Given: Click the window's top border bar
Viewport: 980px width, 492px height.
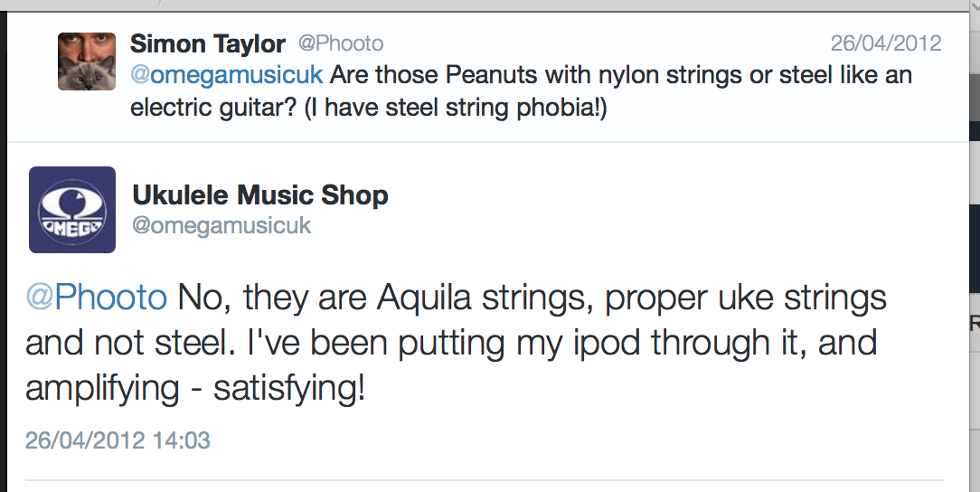Looking at the screenshot, I should (490, 5).
